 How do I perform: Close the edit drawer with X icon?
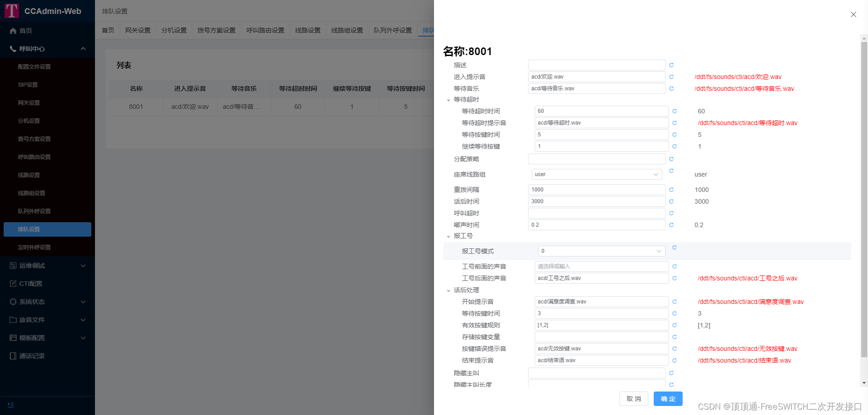click(854, 14)
